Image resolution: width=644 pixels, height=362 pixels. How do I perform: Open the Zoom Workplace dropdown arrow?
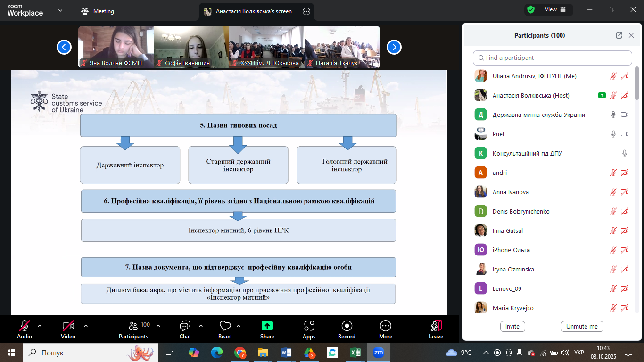pyautogui.click(x=60, y=11)
